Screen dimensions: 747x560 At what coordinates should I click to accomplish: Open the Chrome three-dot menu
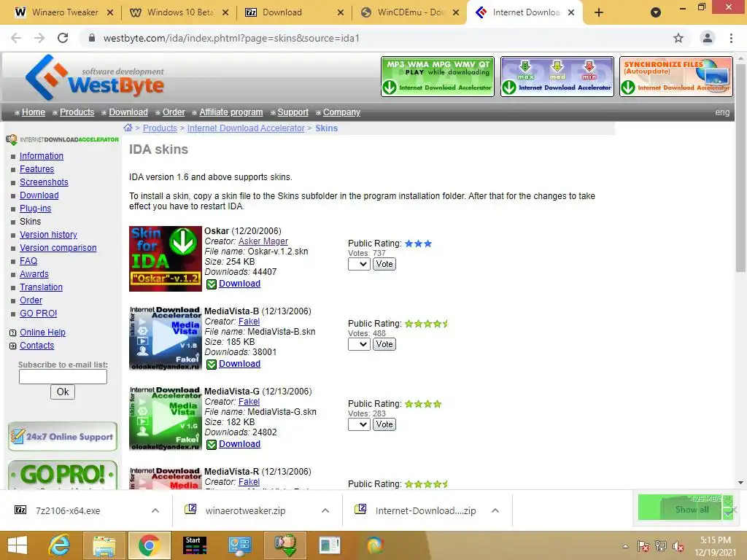click(731, 38)
